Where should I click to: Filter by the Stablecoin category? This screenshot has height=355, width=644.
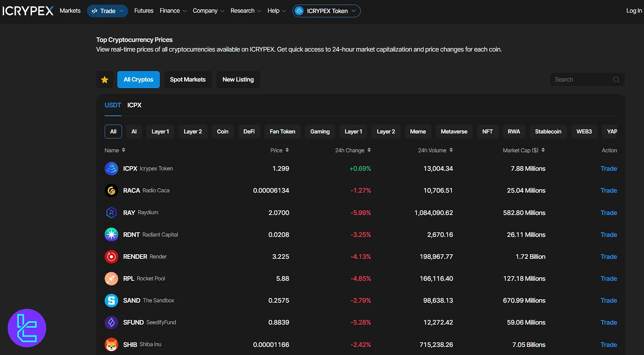pos(548,132)
